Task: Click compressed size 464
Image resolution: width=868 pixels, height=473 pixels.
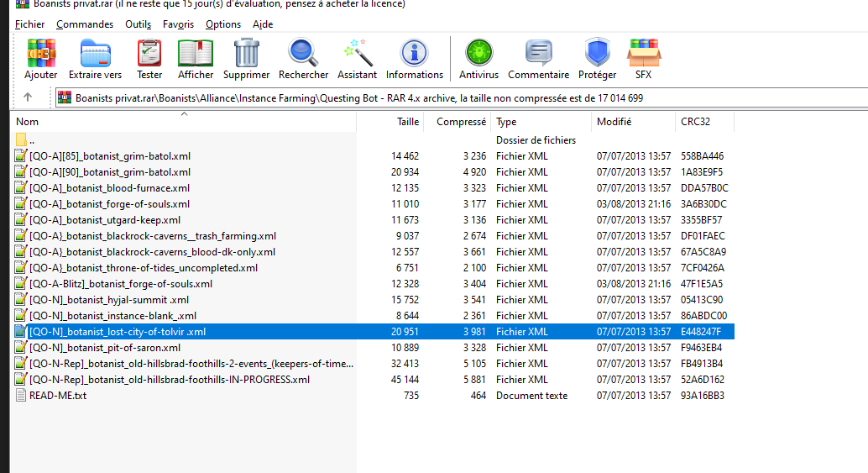Action: (x=478, y=396)
